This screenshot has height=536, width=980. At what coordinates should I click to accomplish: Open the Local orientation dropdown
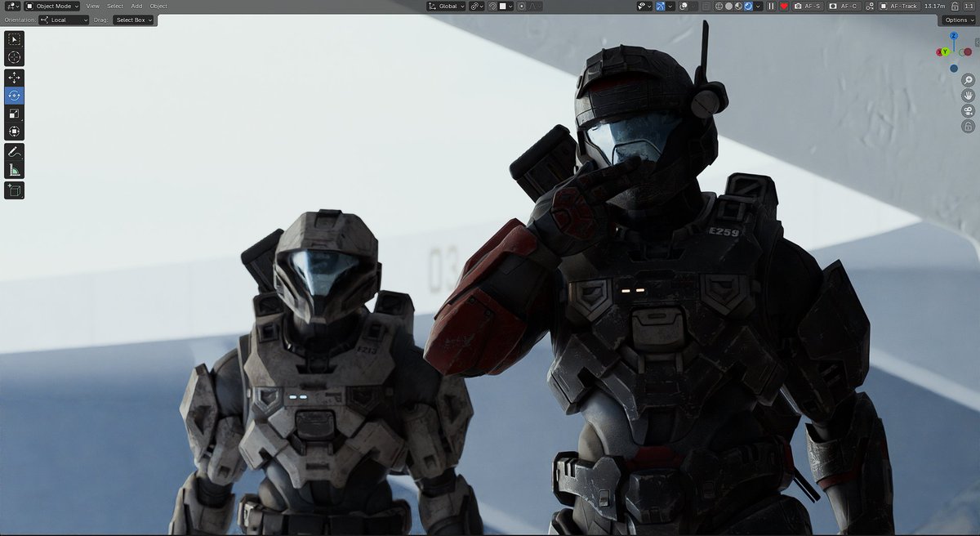(64, 20)
